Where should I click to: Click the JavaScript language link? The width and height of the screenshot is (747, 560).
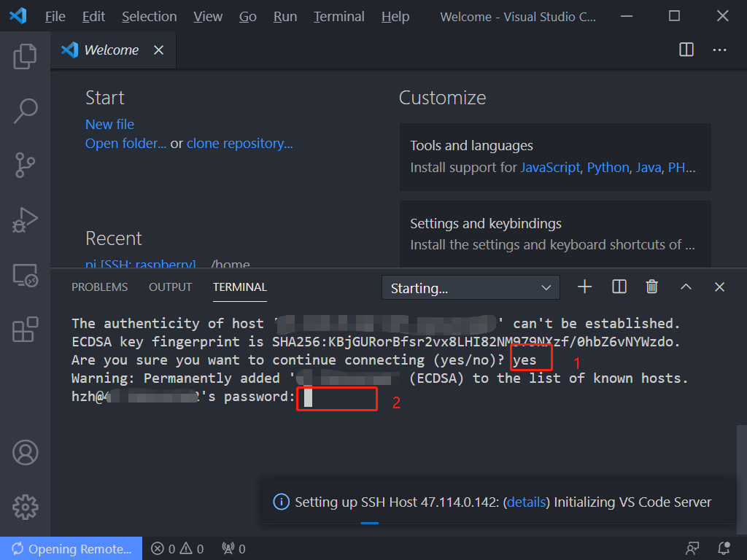[550, 168]
